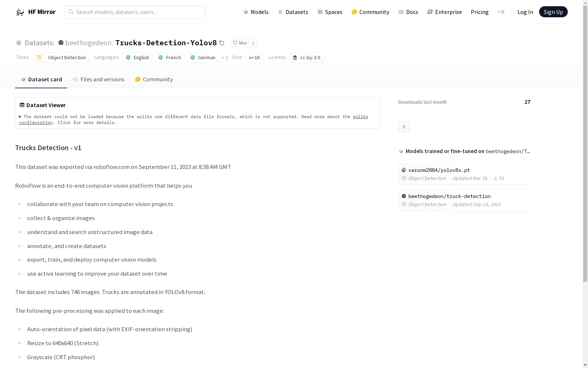Click the n<1K size tag
The height and width of the screenshot is (368, 588).
(255, 57)
